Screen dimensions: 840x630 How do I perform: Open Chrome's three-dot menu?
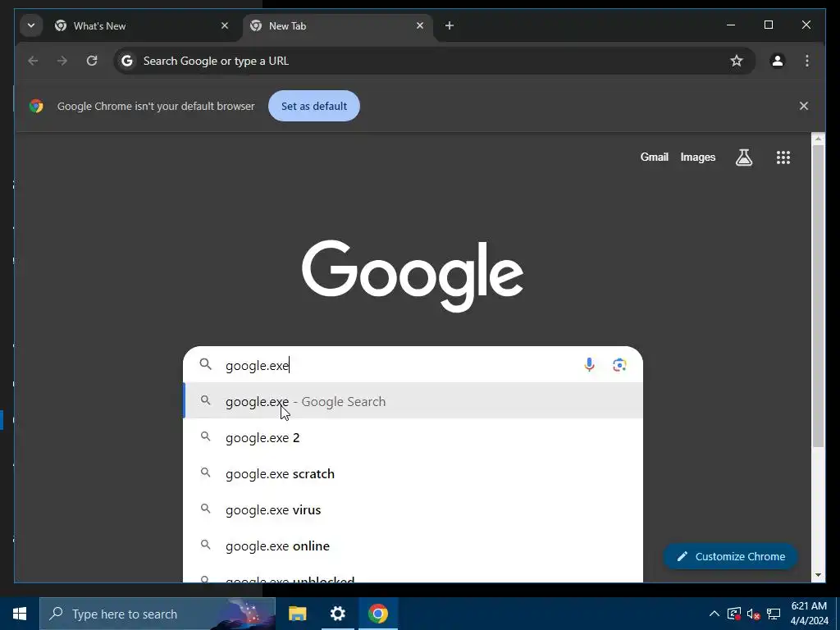807,61
